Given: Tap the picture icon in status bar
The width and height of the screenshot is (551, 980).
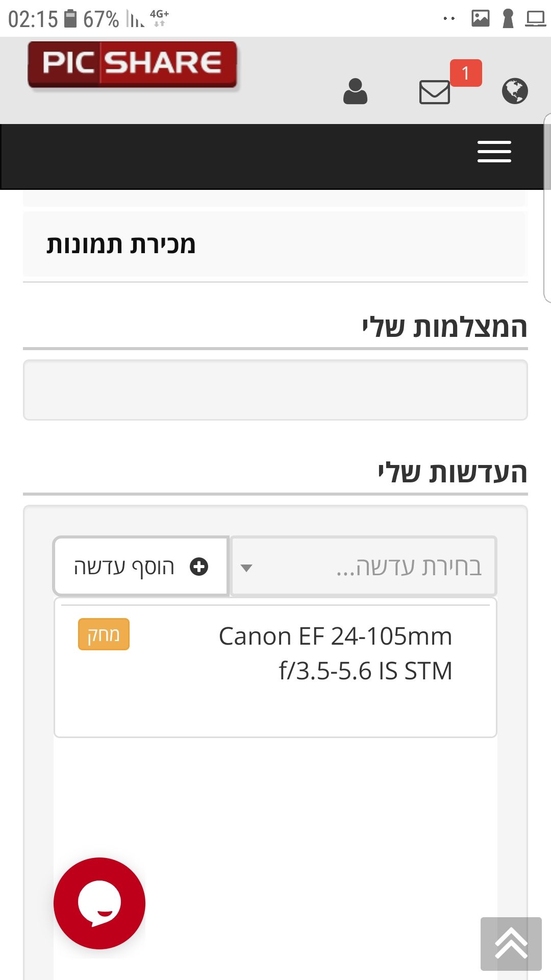Looking at the screenshot, I should (480, 18).
